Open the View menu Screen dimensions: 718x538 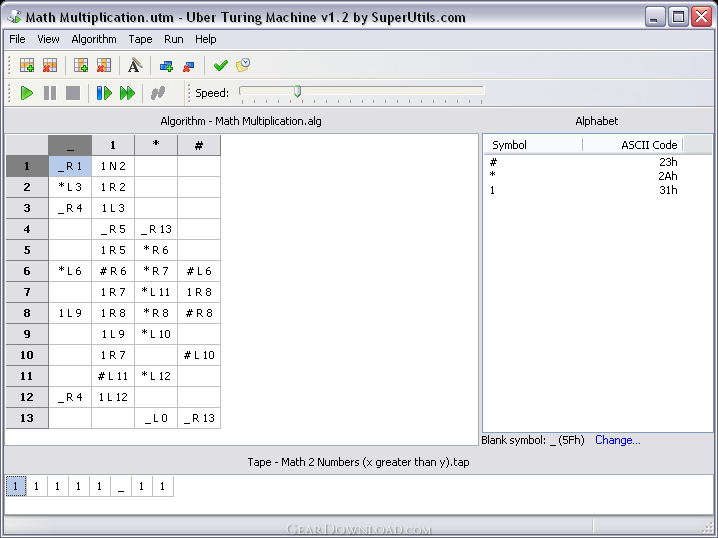tap(48, 39)
